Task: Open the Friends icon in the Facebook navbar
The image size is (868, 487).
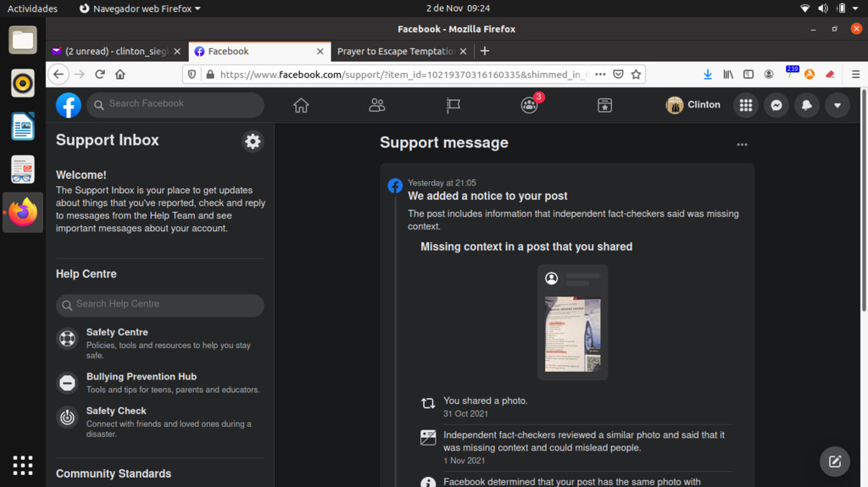Action: click(377, 105)
